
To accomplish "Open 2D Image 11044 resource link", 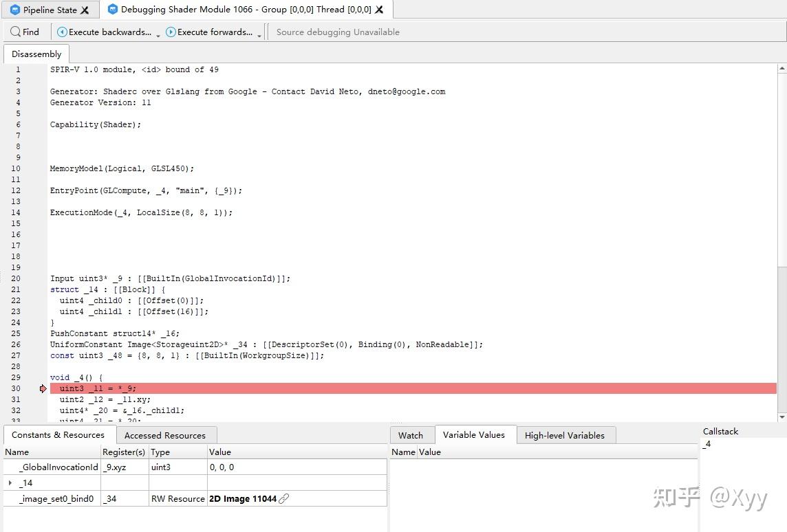I will (242, 499).
